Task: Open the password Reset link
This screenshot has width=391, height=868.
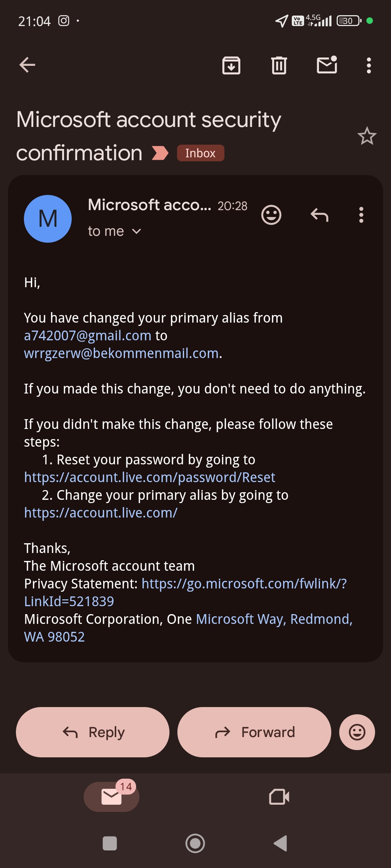Action: click(150, 477)
